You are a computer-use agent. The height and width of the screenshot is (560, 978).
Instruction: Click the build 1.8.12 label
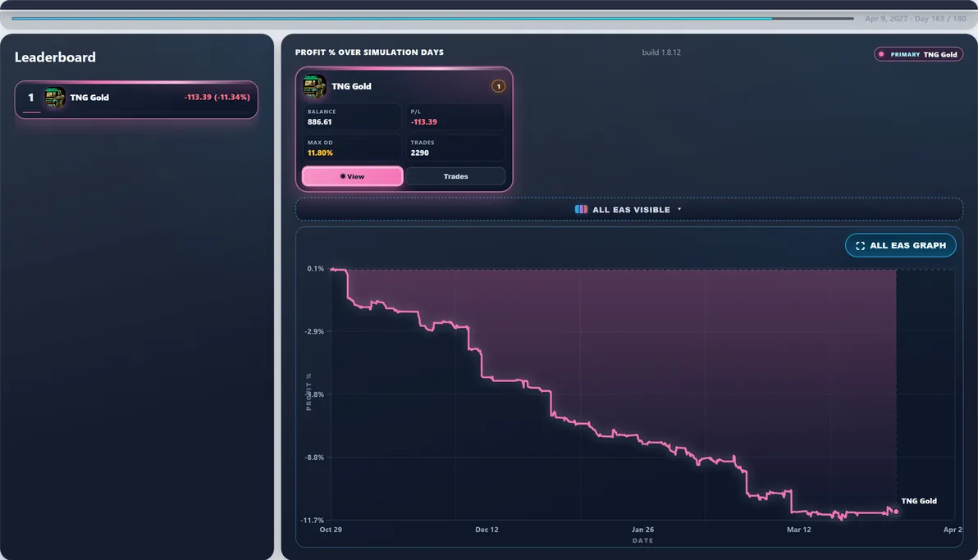(x=661, y=52)
